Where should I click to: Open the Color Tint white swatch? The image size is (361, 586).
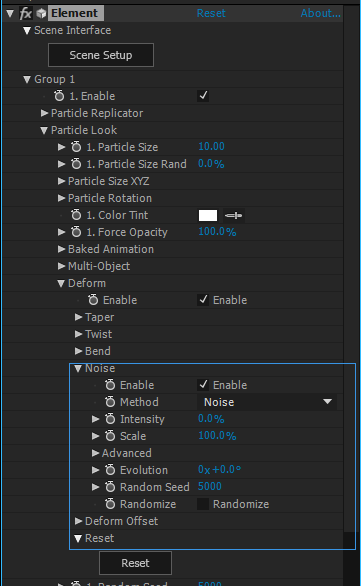click(x=208, y=215)
